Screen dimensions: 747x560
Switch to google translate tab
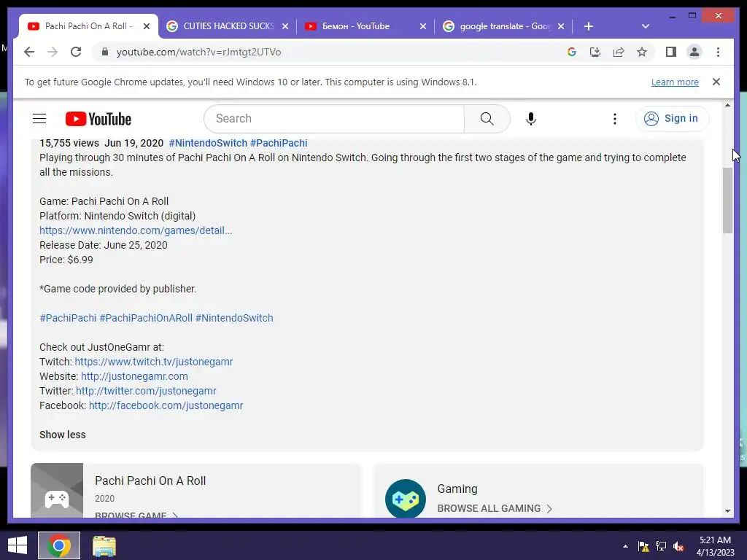tap(503, 26)
